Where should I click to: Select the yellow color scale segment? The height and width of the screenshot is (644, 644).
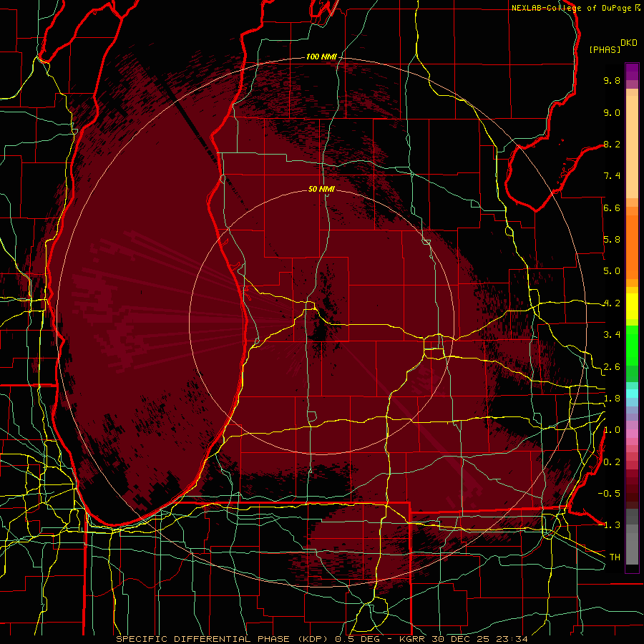pyautogui.click(x=632, y=306)
